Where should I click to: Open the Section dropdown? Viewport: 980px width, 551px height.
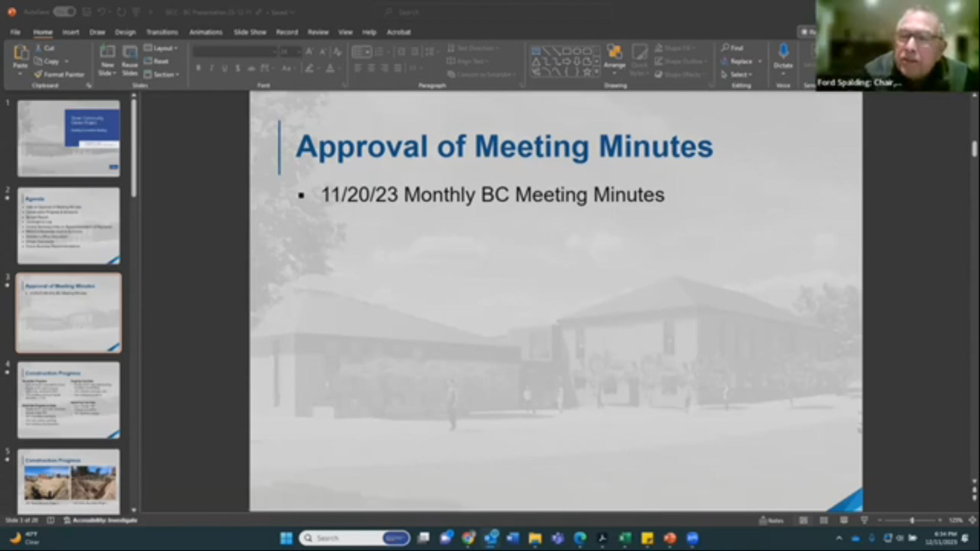coord(162,74)
